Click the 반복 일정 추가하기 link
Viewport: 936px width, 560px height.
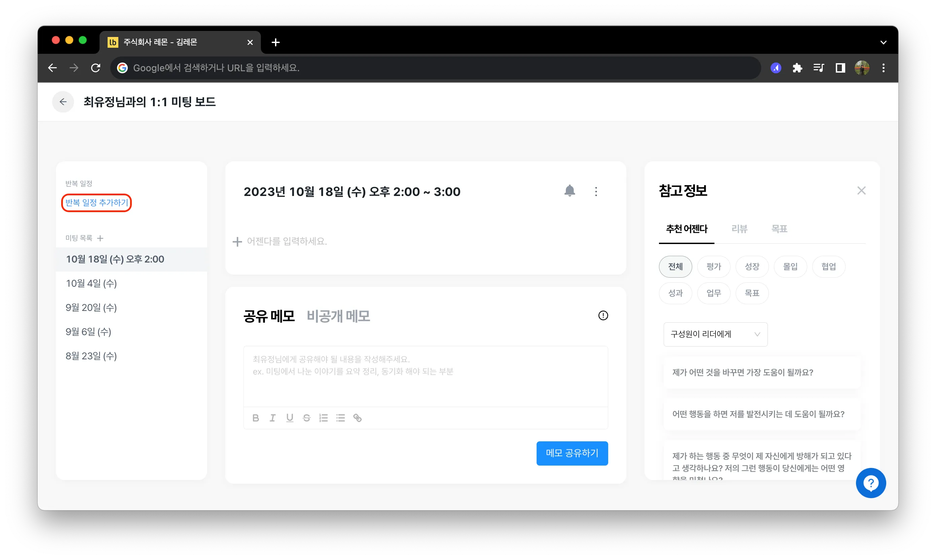pos(96,203)
